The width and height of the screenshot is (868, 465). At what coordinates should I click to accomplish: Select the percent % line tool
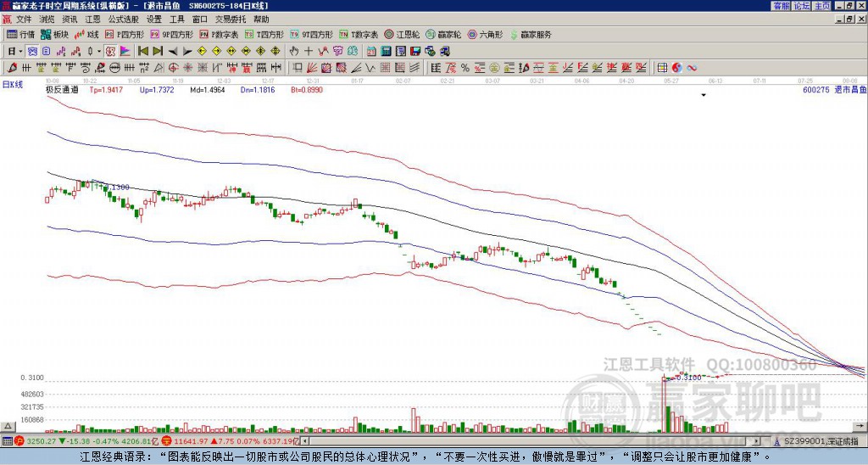pos(465,68)
